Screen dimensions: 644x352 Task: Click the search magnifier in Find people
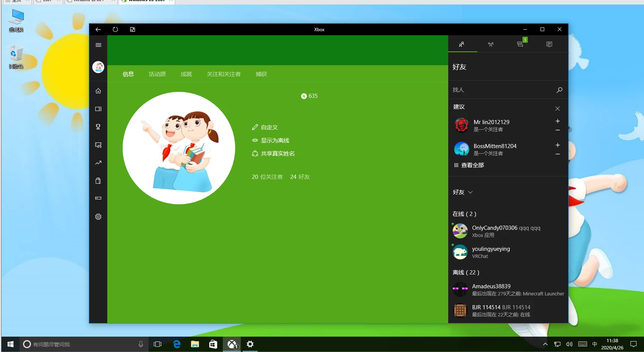[559, 90]
